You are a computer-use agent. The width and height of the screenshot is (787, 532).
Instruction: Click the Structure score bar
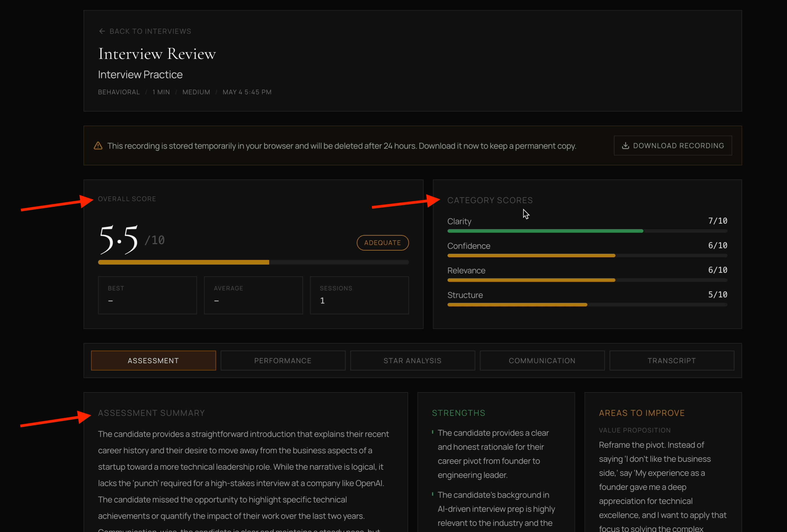(587, 305)
